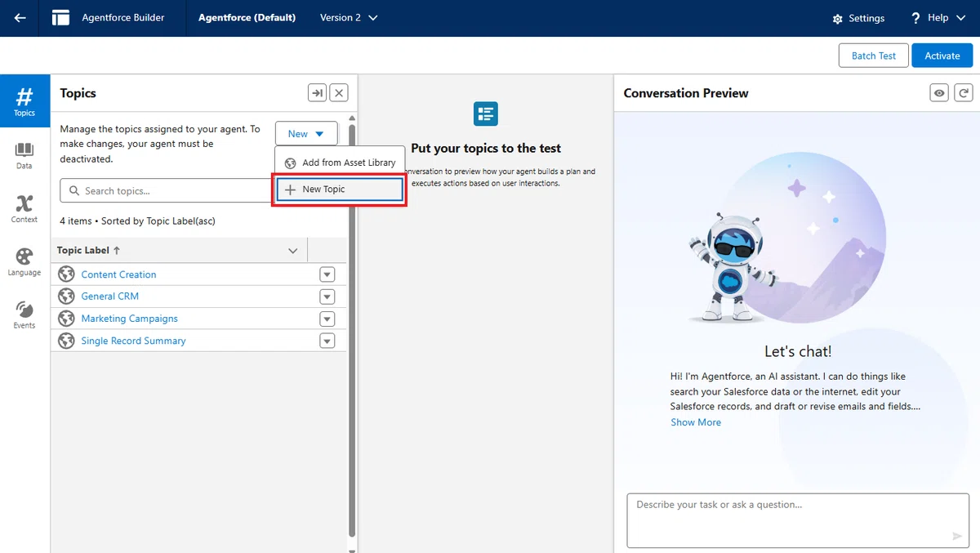Choose New Topic menu item
This screenshot has width=980, height=553.
[x=340, y=189]
